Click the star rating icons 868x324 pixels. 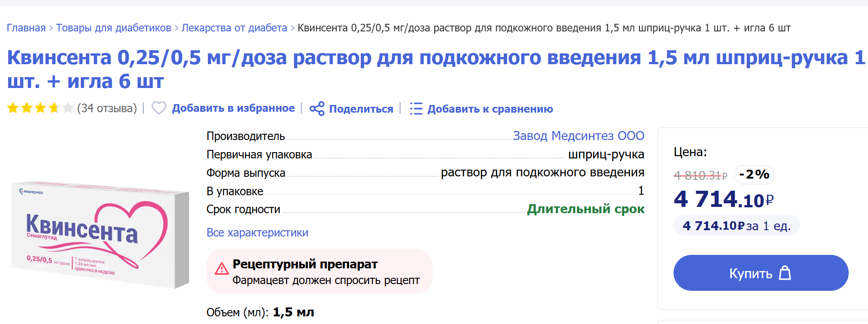(40, 108)
